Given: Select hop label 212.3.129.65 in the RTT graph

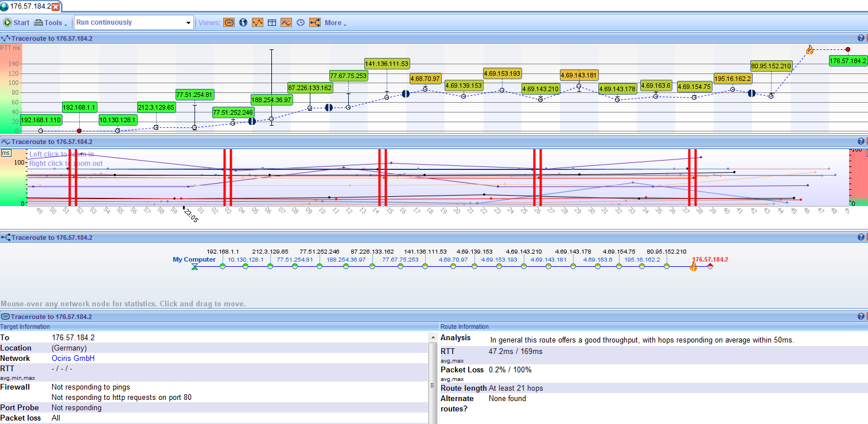Looking at the screenshot, I should [156, 107].
